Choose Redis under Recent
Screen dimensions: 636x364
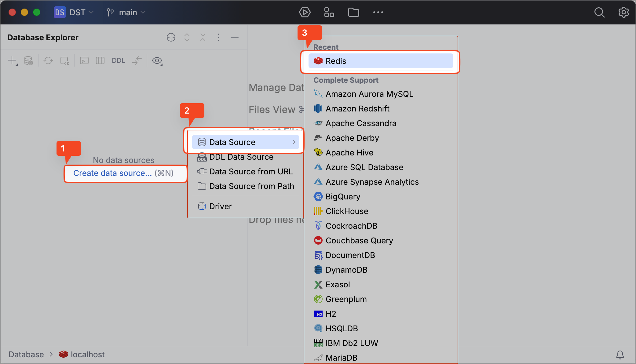point(381,61)
